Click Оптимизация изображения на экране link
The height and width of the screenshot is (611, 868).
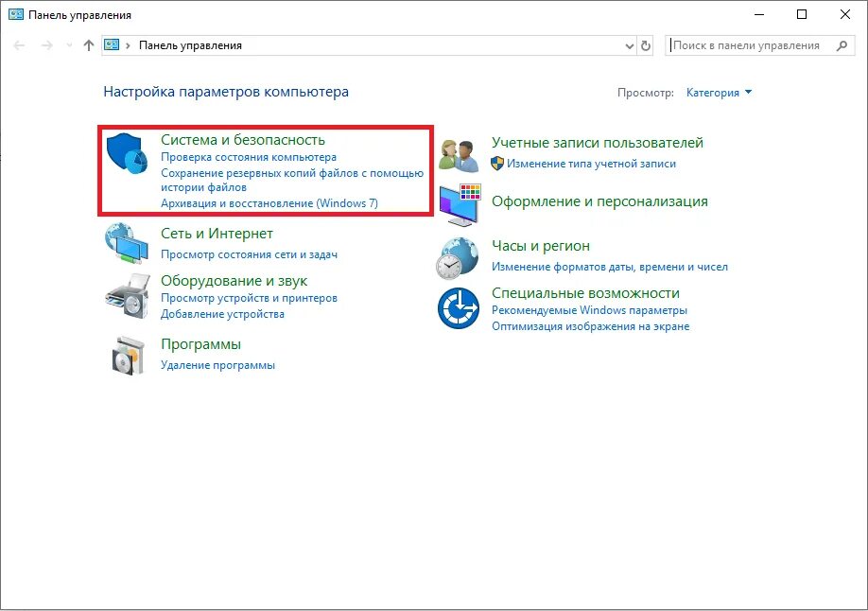(x=591, y=326)
